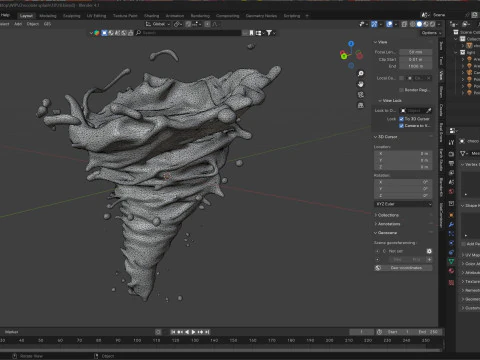
Task: Open the Object Data green triangle tab
Action: [451, 261]
